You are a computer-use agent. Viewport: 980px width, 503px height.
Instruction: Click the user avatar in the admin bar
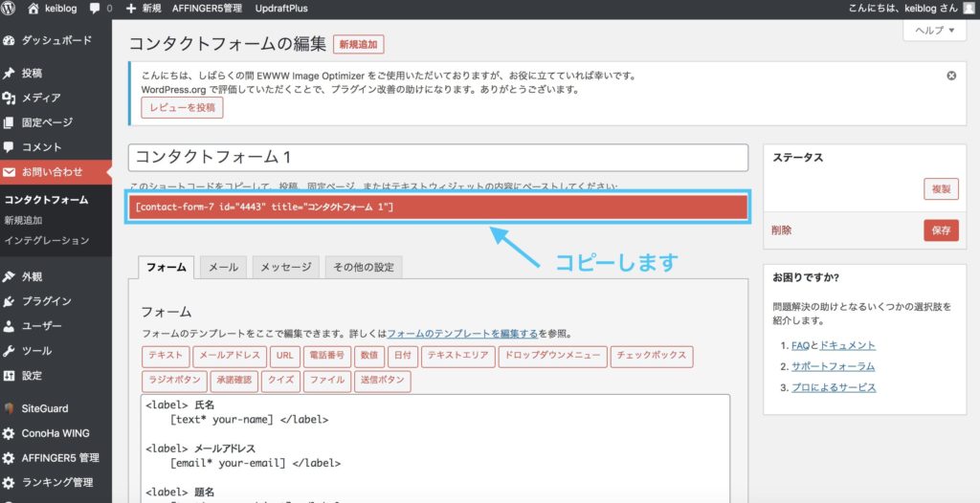[x=969, y=9]
